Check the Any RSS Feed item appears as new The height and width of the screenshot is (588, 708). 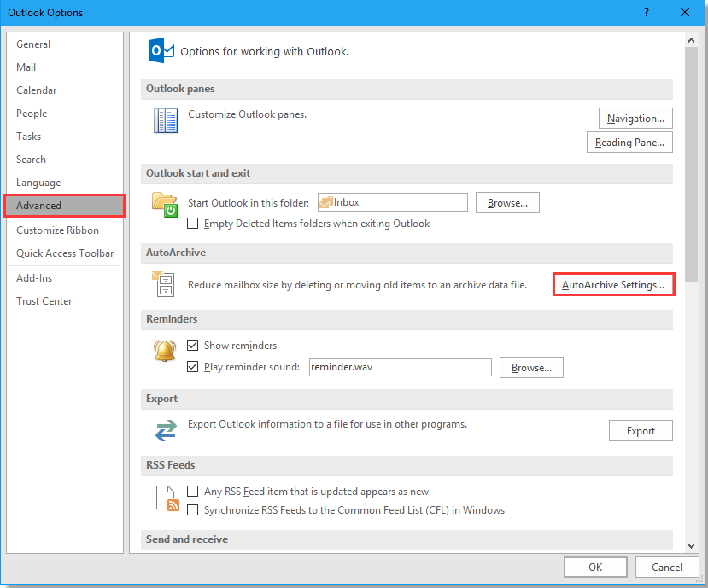[192, 491]
